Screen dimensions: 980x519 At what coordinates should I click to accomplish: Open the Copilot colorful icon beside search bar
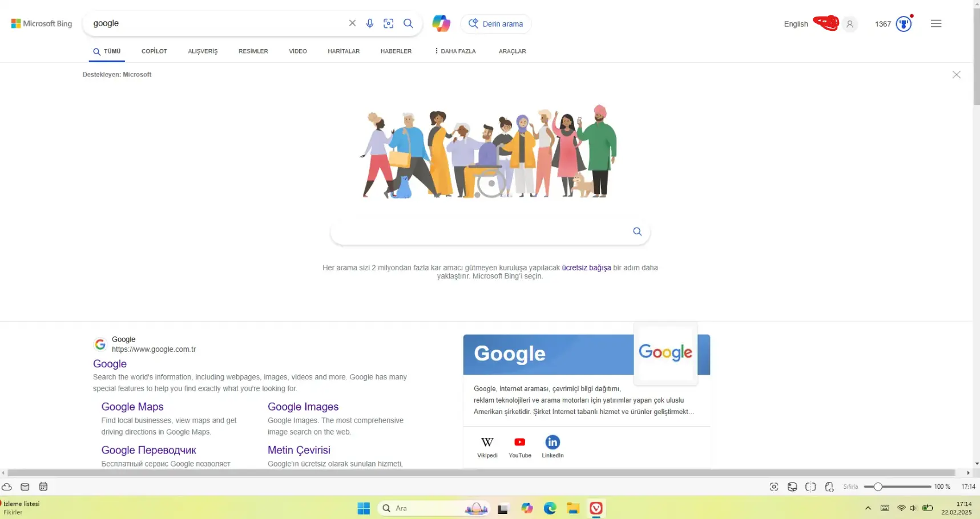[441, 23]
